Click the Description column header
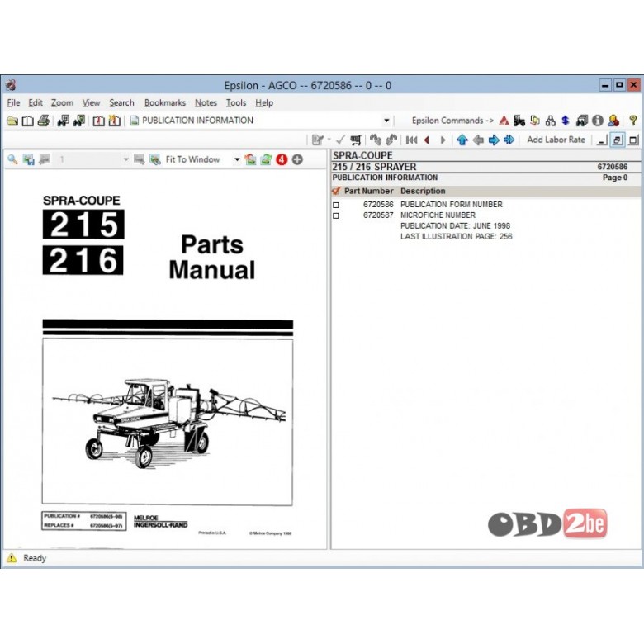Viewport: 644px width, 644px height. pyautogui.click(x=423, y=191)
